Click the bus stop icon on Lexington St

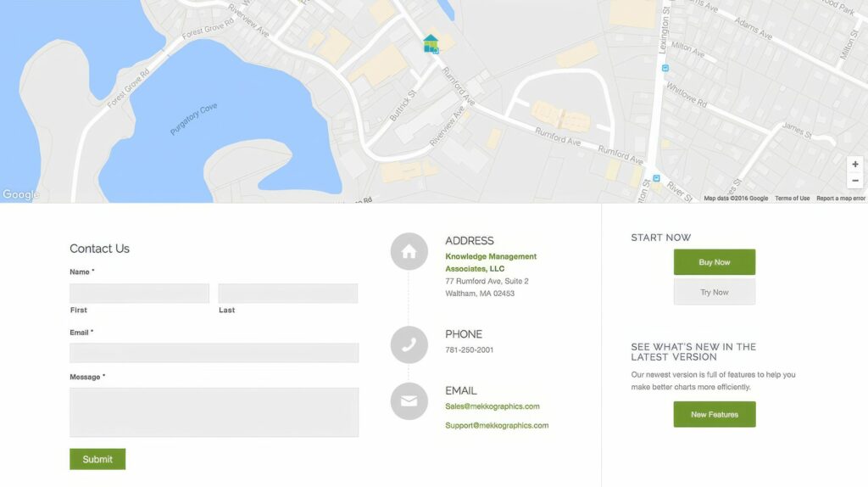tap(665, 68)
